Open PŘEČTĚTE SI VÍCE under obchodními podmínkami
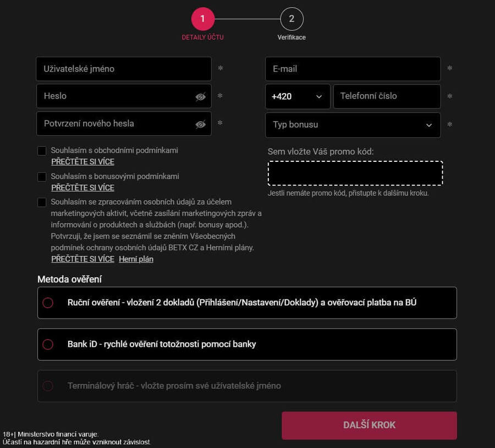 (82, 162)
